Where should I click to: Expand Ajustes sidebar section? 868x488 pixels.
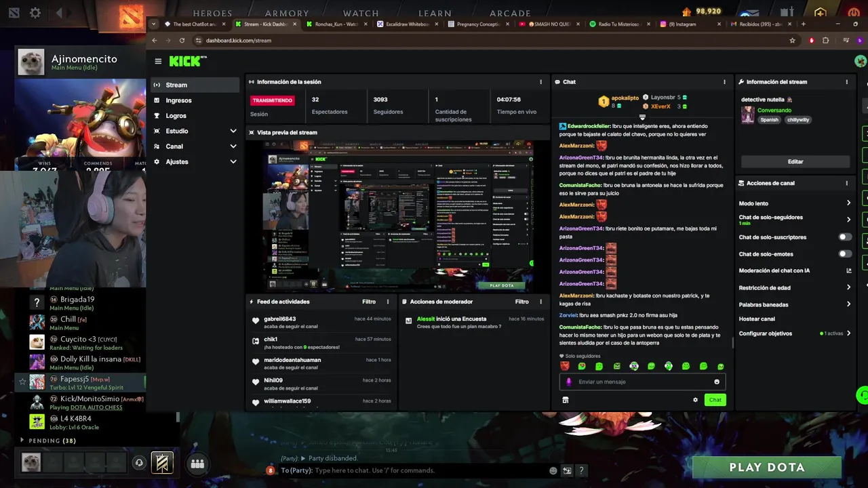(x=233, y=162)
